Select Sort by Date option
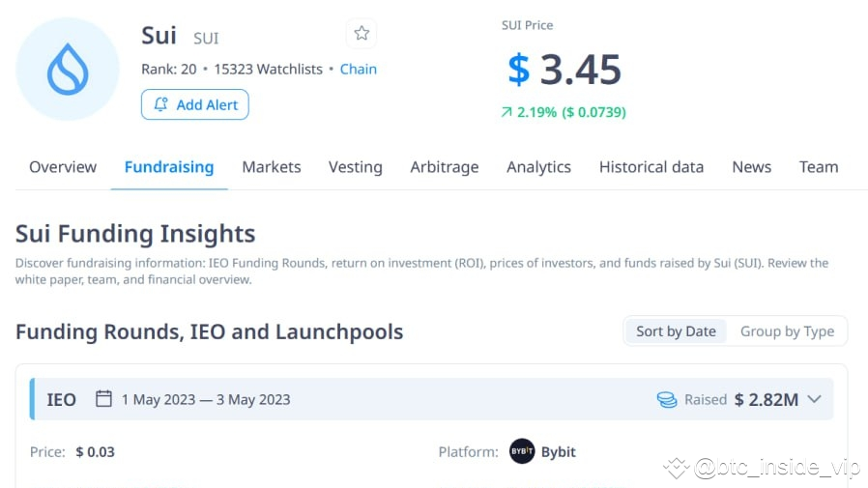This screenshot has width=868, height=488. click(x=676, y=331)
